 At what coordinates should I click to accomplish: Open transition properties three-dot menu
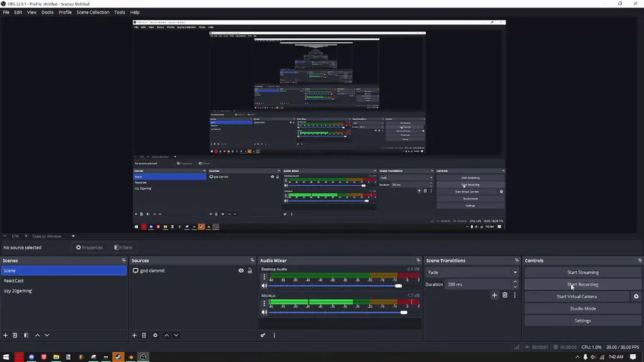pyautogui.click(x=514, y=295)
